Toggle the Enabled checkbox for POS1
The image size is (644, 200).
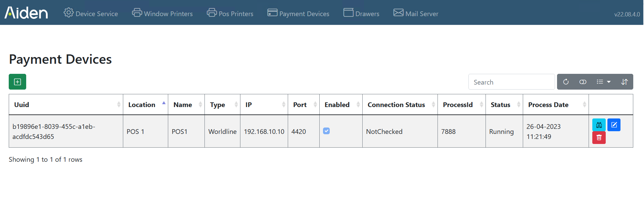[326, 131]
